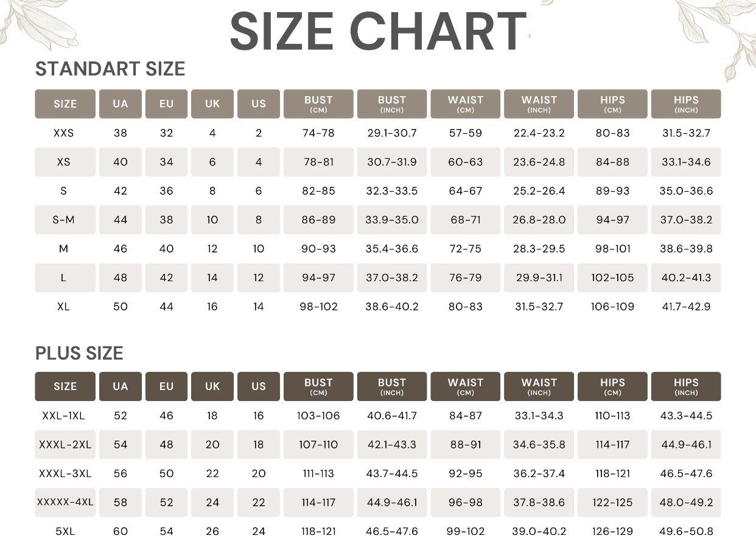
Task: Click the plus table HIPS (CM) header
Action: (x=612, y=386)
